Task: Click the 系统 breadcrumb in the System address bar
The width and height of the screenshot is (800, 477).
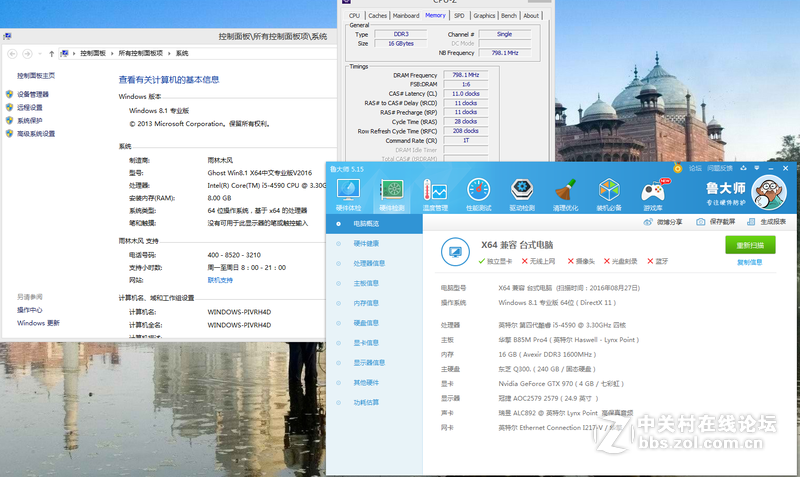Action: point(182,54)
